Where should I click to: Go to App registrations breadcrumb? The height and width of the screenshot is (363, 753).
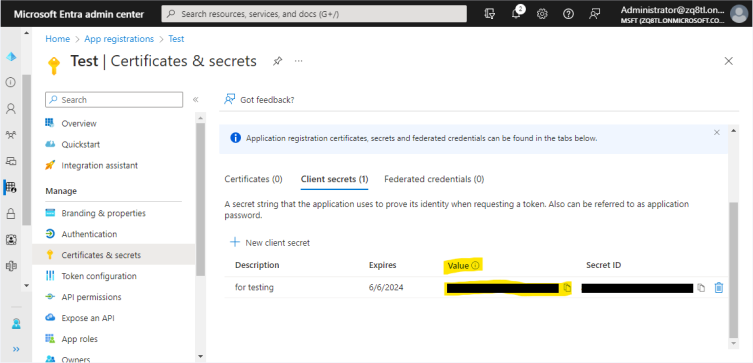pos(119,39)
